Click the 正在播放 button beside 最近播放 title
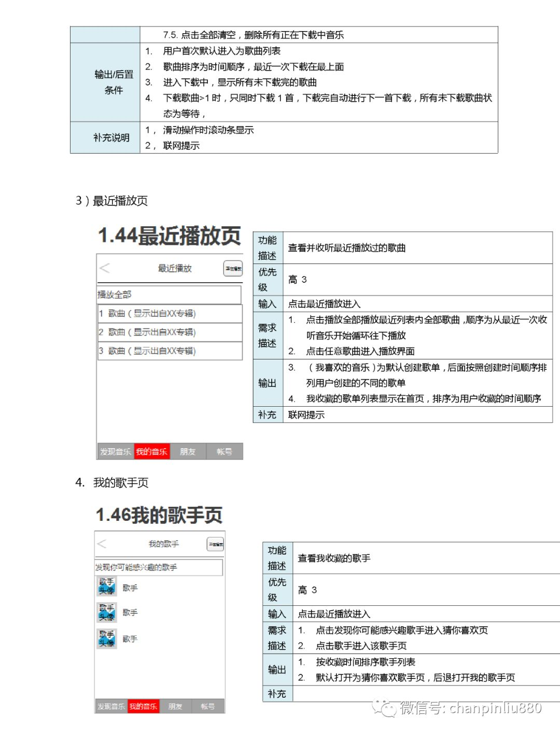 233,268
